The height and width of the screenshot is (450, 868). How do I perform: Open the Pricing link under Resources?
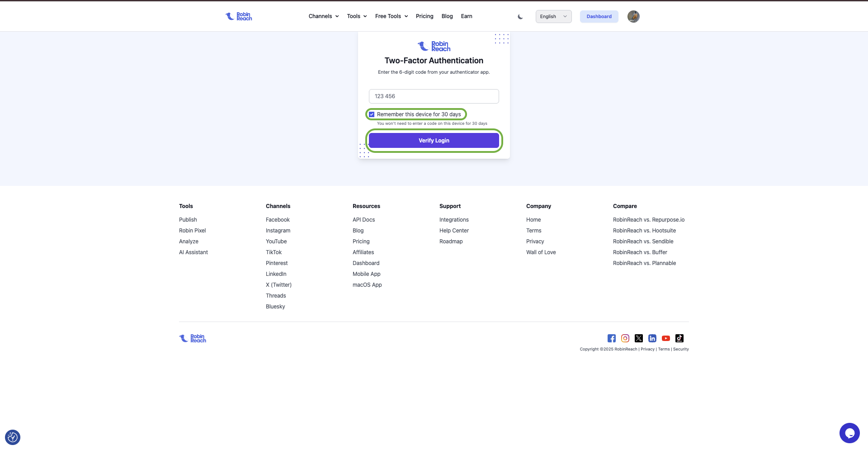click(x=361, y=242)
